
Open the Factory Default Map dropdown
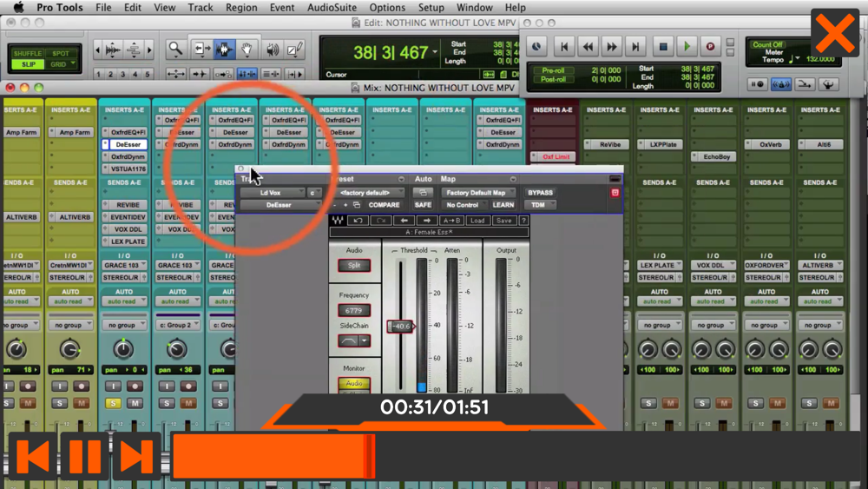coord(479,193)
